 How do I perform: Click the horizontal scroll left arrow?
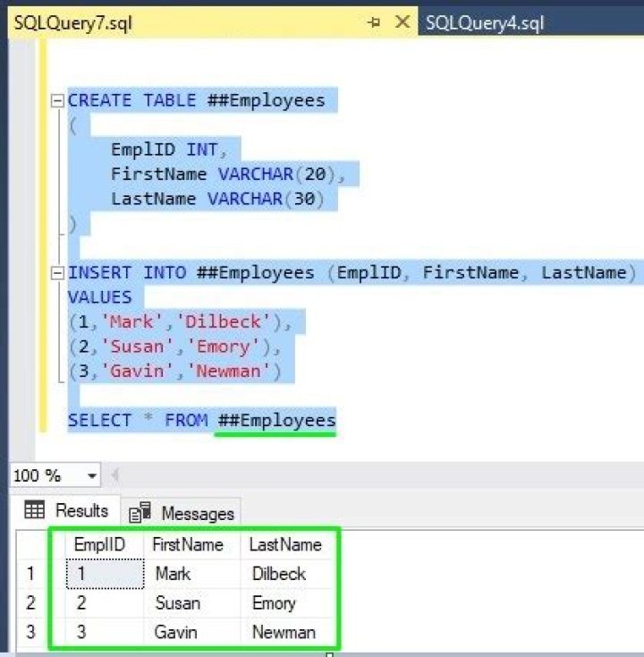(x=115, y=475)
